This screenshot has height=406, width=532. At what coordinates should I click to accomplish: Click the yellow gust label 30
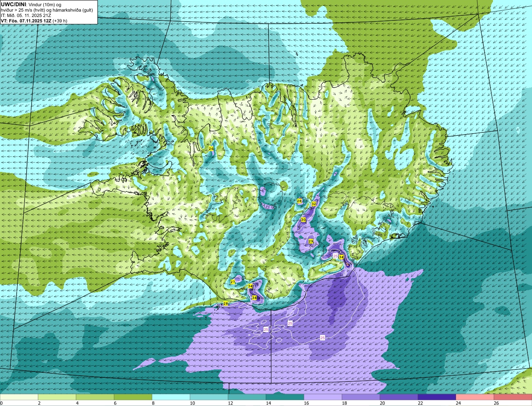pyautogui.click(x=303, y=220)
